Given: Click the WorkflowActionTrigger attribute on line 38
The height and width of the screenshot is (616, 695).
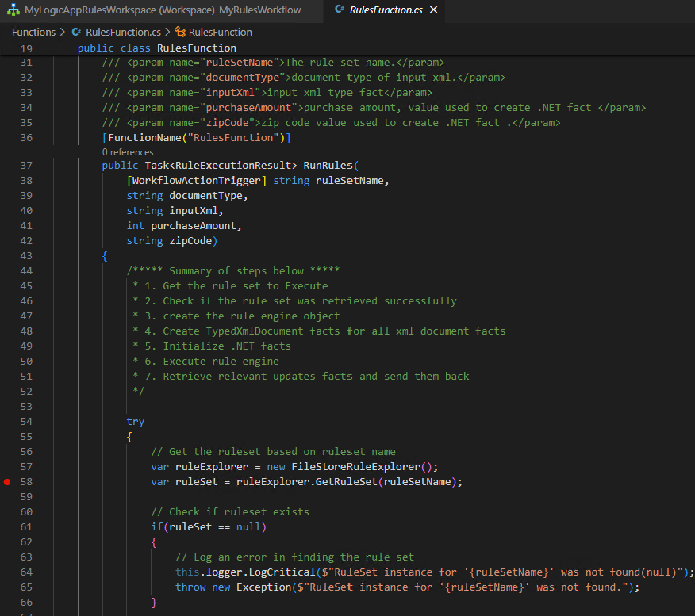Looking at the screenshot, I should (198, 181).
